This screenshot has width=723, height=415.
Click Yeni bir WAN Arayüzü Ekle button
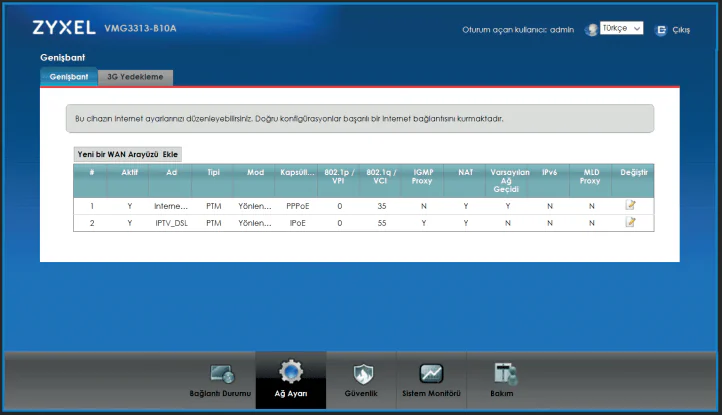pyautogui.click(x=128, y=155)
